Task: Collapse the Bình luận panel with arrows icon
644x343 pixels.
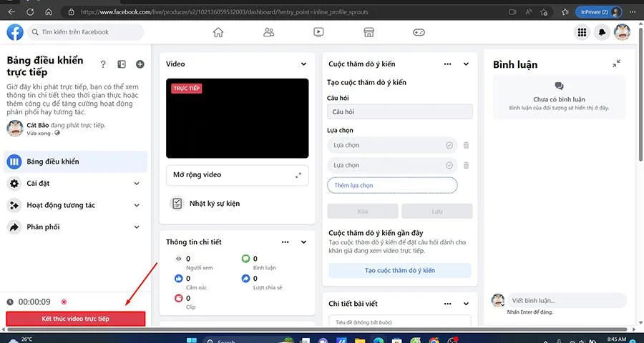Action: point(617,64)
